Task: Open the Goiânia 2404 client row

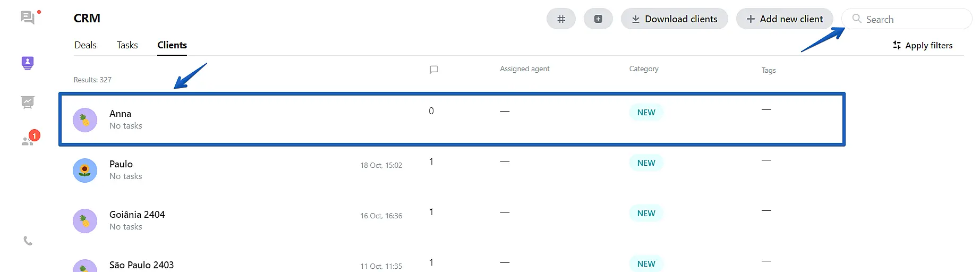Action: (x=137, y=215)
